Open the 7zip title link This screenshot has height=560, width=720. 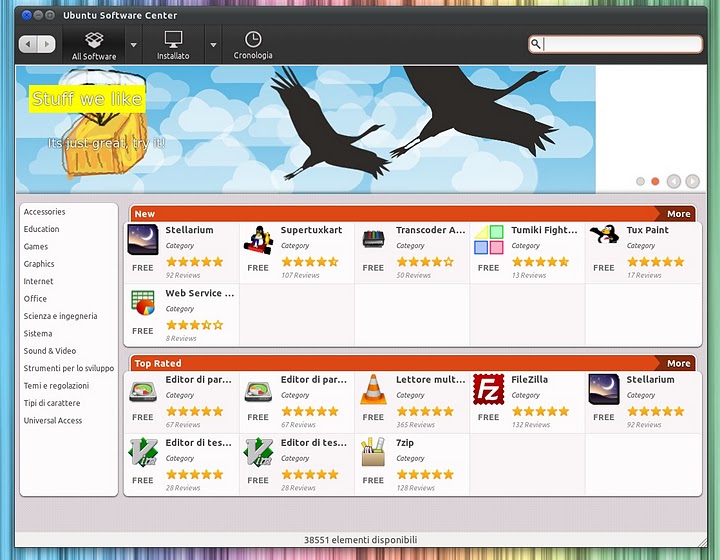coord(405,443)
